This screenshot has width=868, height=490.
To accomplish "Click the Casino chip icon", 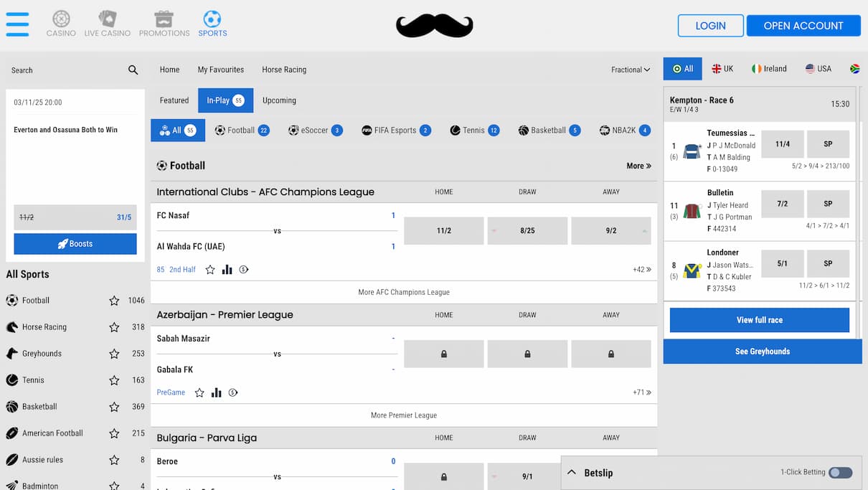I will [61, 19].
